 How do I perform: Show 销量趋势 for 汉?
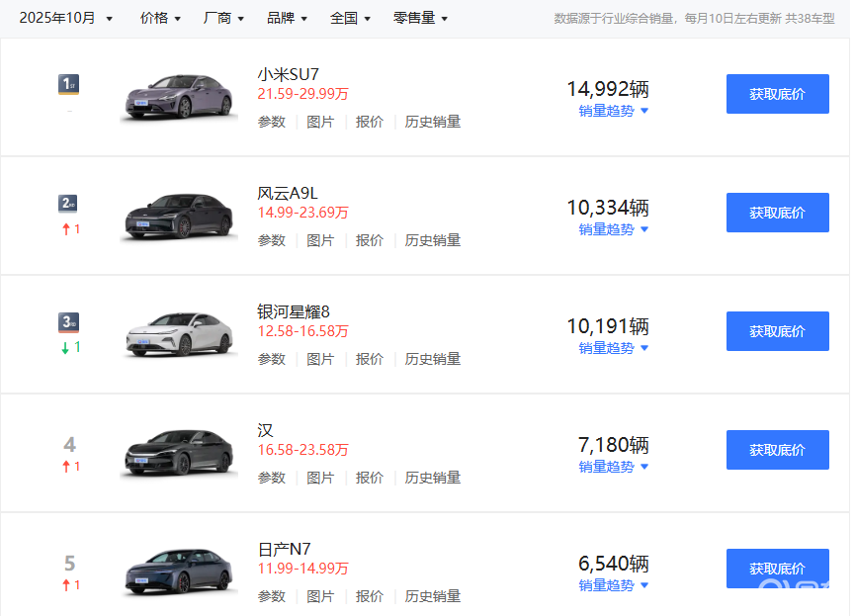[613, 467]
